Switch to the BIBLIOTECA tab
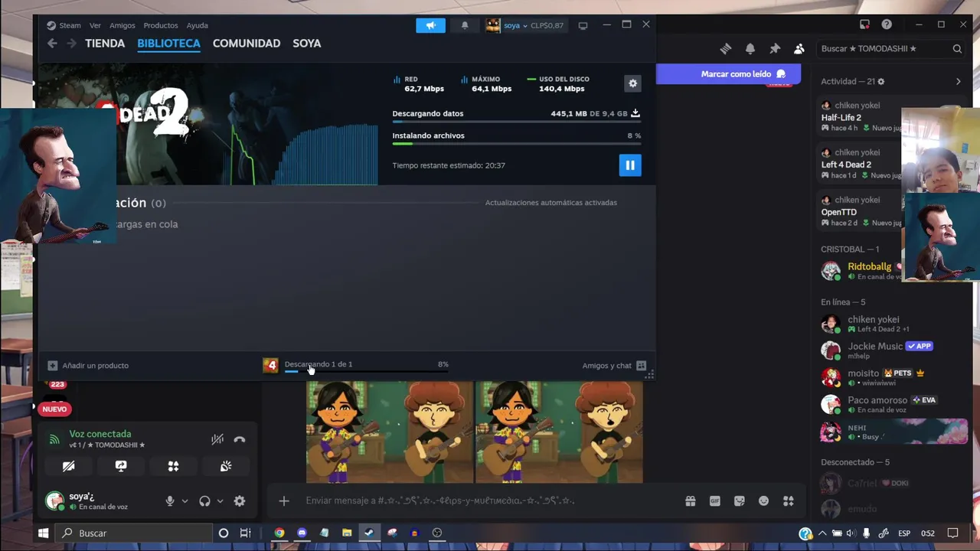This screenshot has width=980, height=551. (x=168, y=44)
